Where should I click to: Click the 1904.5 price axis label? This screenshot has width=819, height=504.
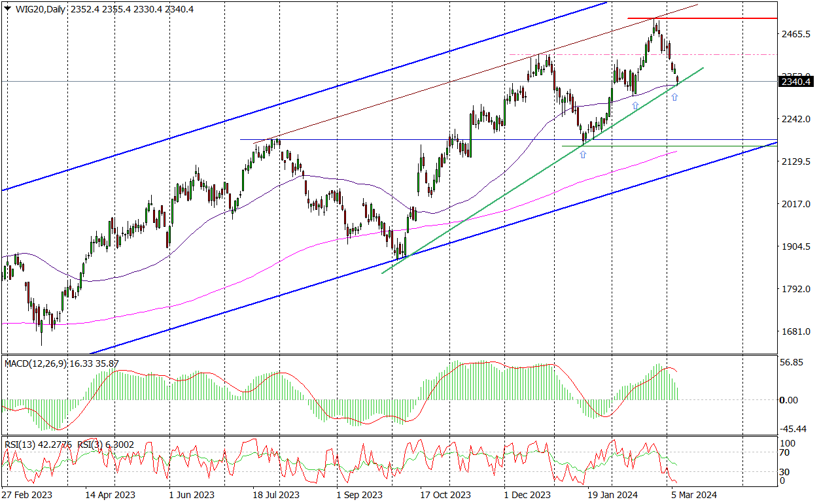point(796,246)
